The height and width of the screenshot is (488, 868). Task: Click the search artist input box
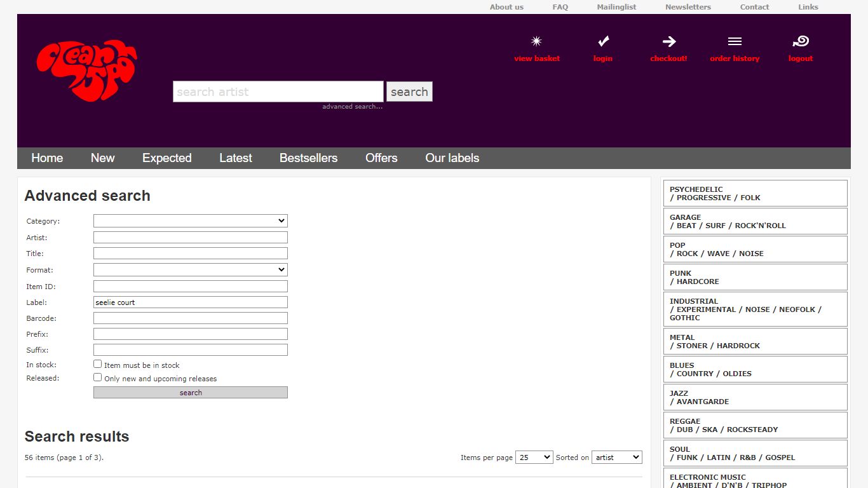pos(278,91)
